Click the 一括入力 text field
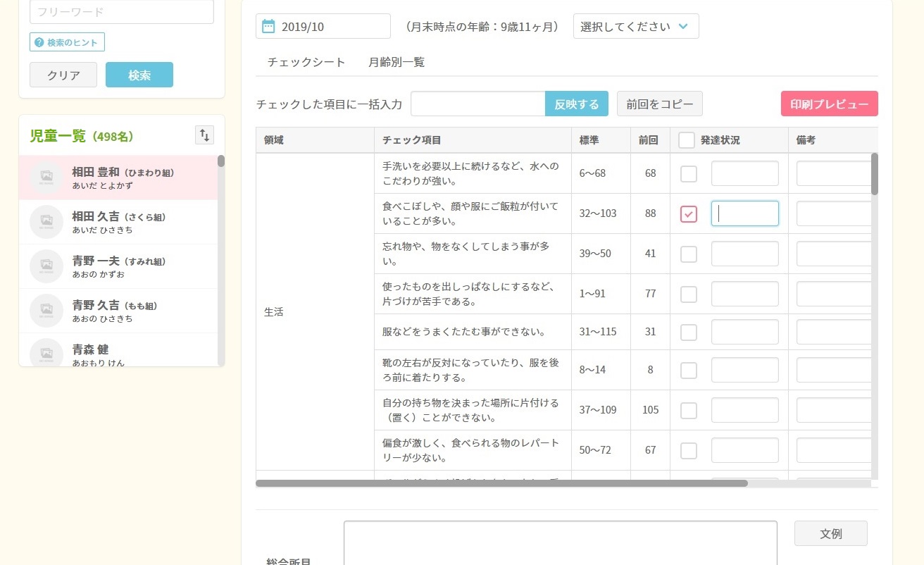 (x=478, y=104)
